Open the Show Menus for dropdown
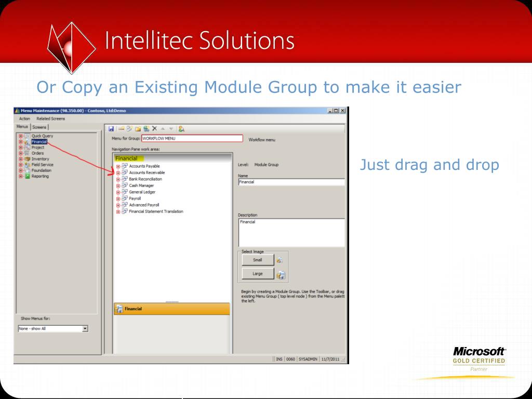 tap(85, 328)
